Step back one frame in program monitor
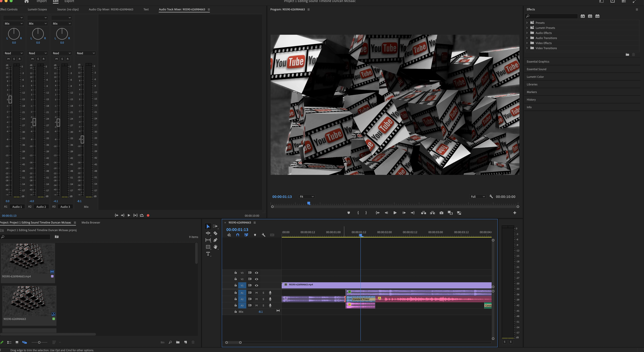 pyautogui.click(x=386, y=213)
